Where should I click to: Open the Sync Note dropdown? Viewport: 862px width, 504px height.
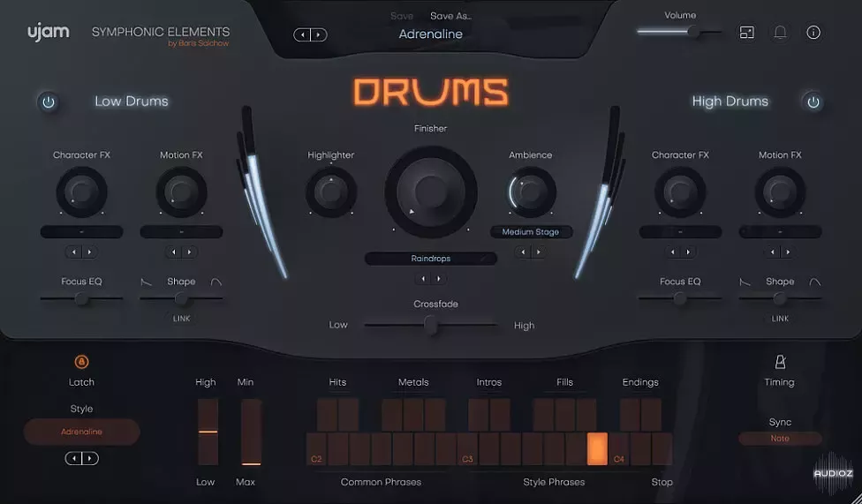780,439
